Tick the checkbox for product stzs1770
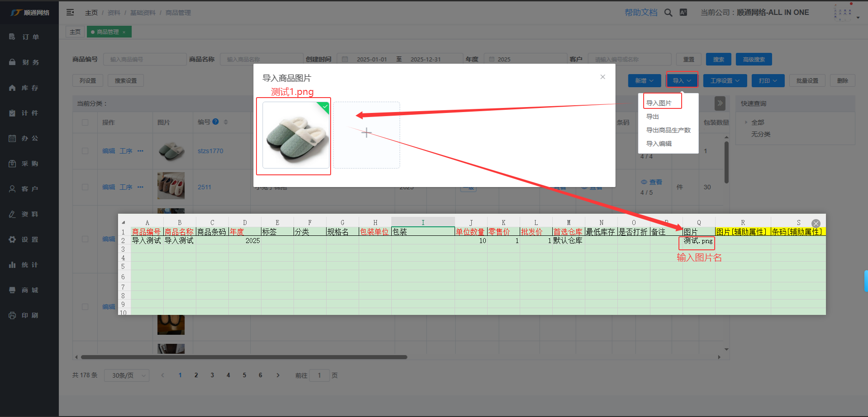Image resolution: width=868 pixels, height=417 pixels. [85, 151]
